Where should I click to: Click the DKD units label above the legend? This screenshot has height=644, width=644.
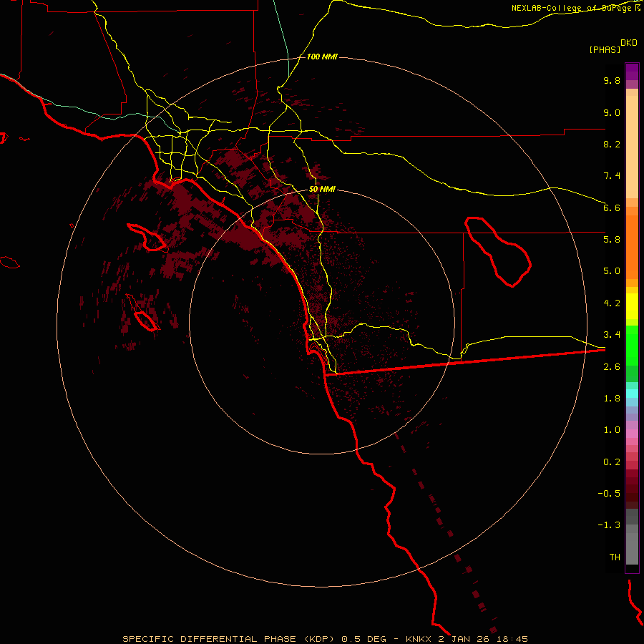[x=628, y=43]
